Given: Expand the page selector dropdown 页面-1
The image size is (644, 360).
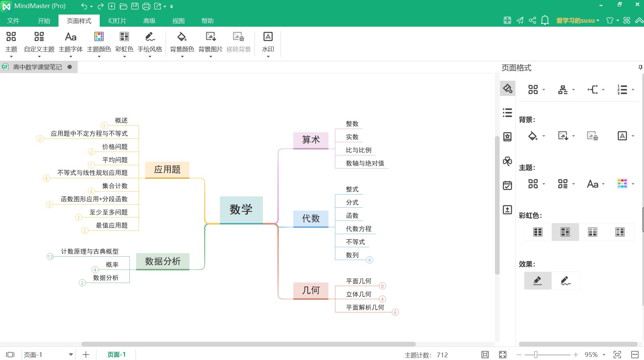Looking at the screenshot, I should point(71,355).
